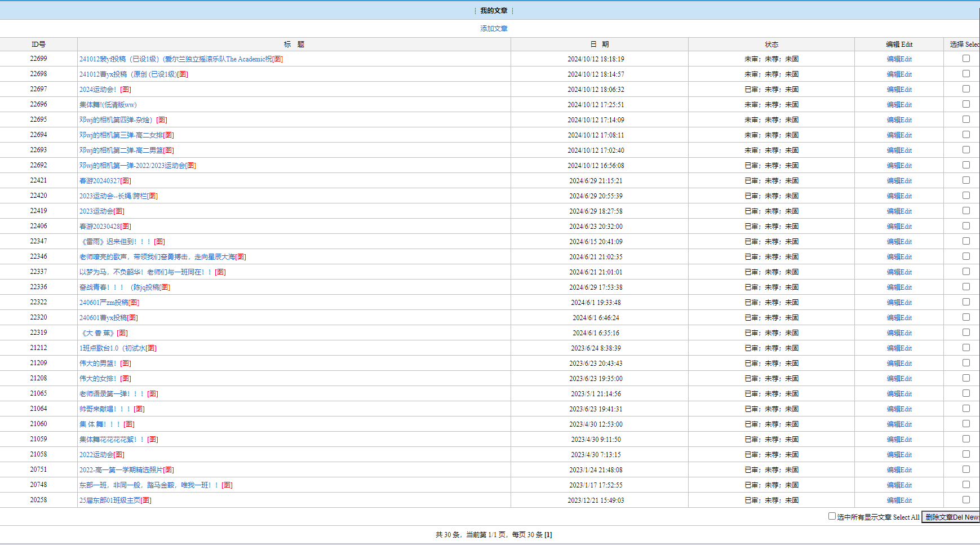Select the checkbox for article 21065
The width and height of the screenshot is (980, 545).
pos(966,393)
